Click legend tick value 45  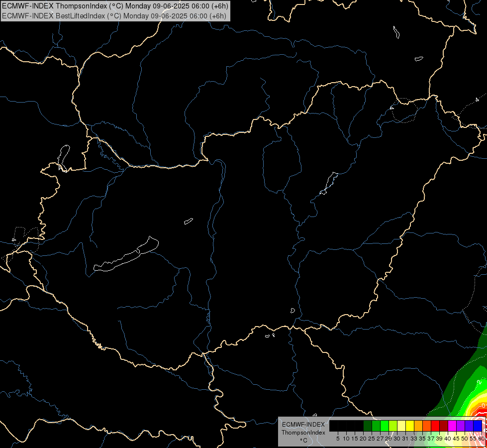(456, 439)
